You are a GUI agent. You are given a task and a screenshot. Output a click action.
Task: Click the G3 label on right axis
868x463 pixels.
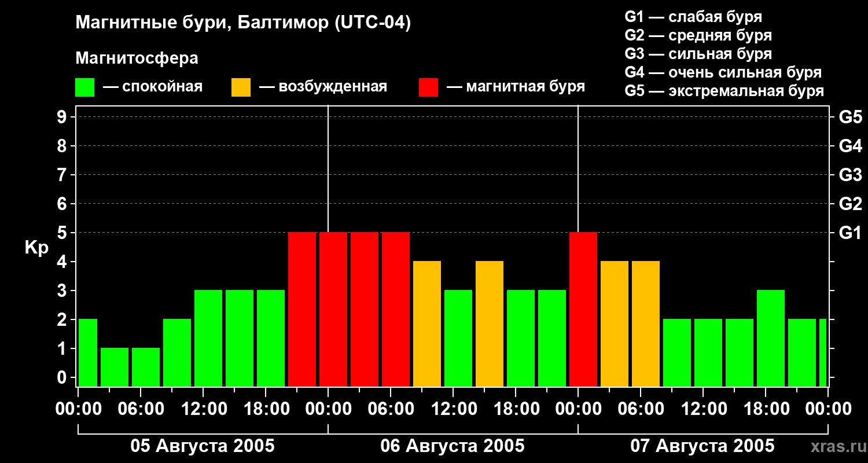click(x=850, y=175)
